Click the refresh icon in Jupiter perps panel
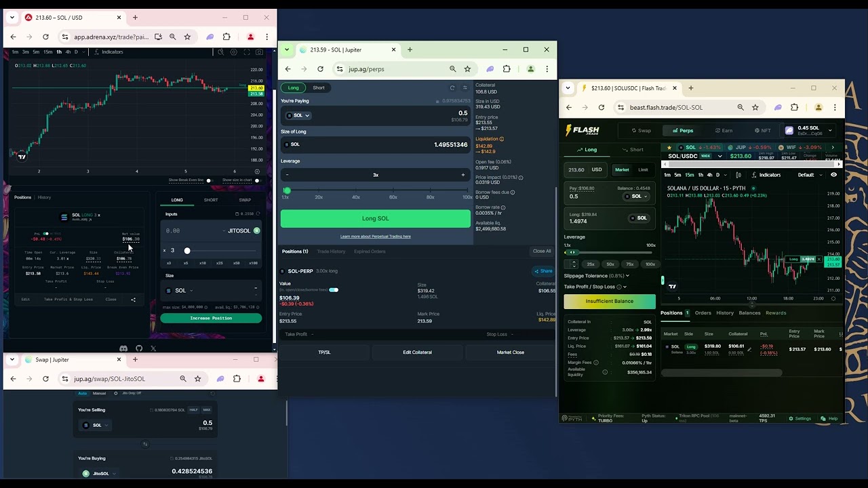The height and width of the screenshot is (488, 868). click(x=452, y=87)
